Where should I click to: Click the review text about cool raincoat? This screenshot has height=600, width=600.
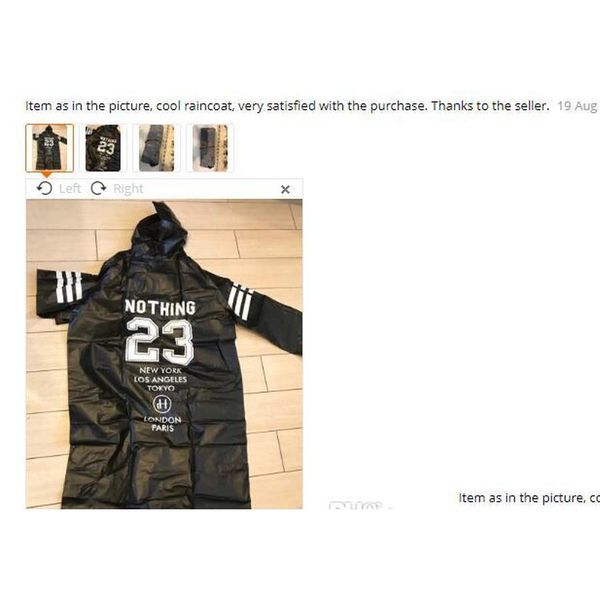coord(287,106)
